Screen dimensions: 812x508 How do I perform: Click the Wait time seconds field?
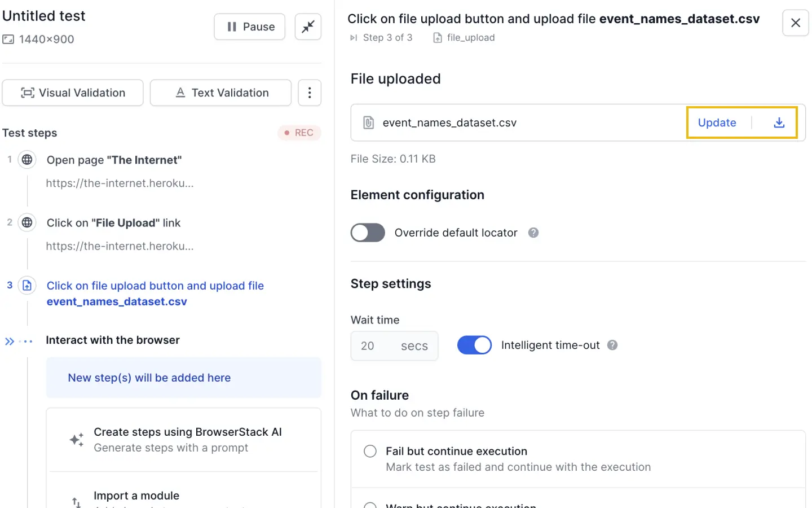click(x=394, y=345)
